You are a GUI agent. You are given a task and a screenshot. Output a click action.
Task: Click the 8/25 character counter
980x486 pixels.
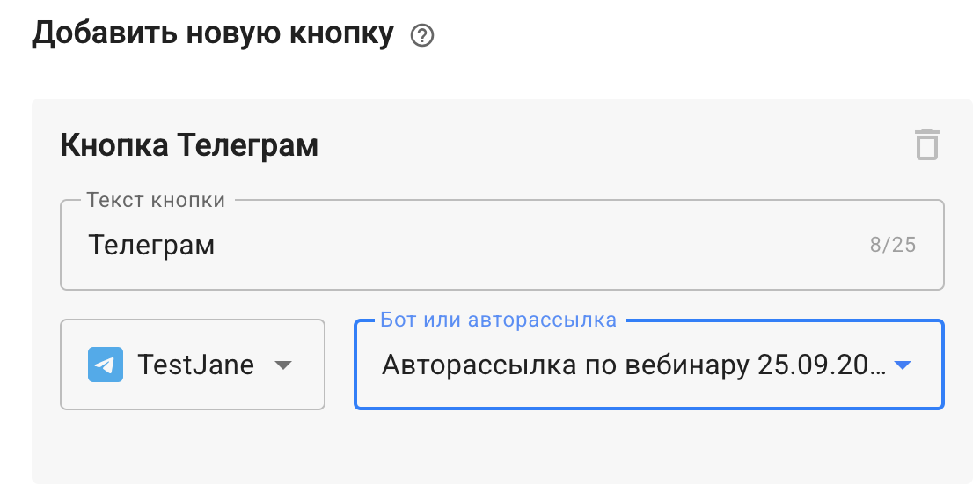(892, 245)
